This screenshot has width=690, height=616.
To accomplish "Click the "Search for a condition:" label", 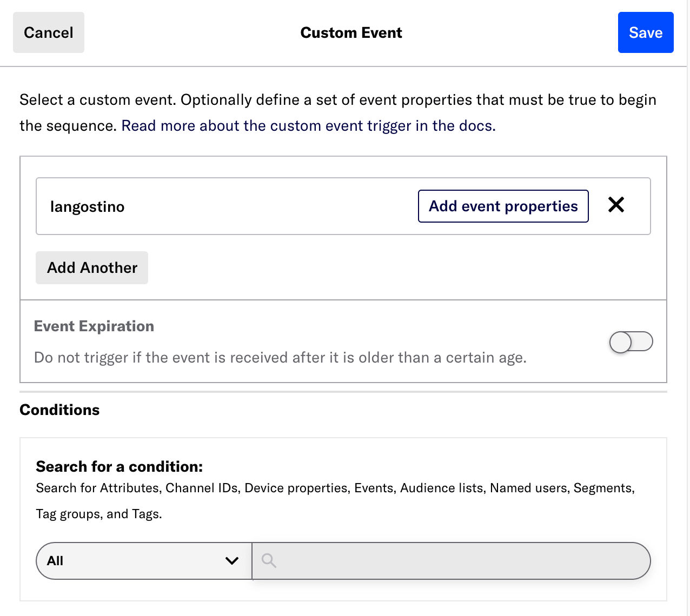I will [x=120, y=466].
